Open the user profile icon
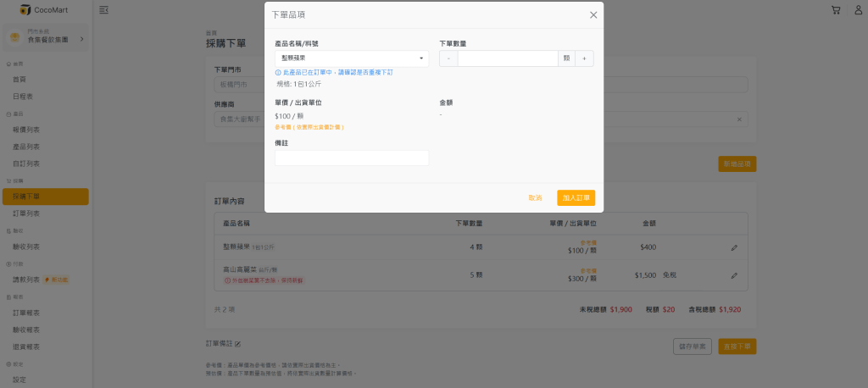The height and width of the screenshot is (388, 868). pos(859,10)
